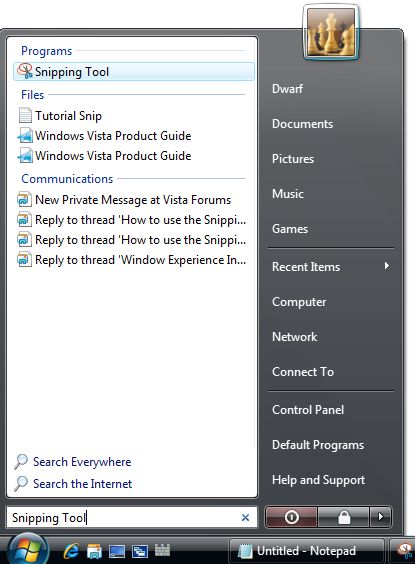415x564 pixels.
Task: Launch Snipping Tool from Programs results
Action: coord(133,72)
